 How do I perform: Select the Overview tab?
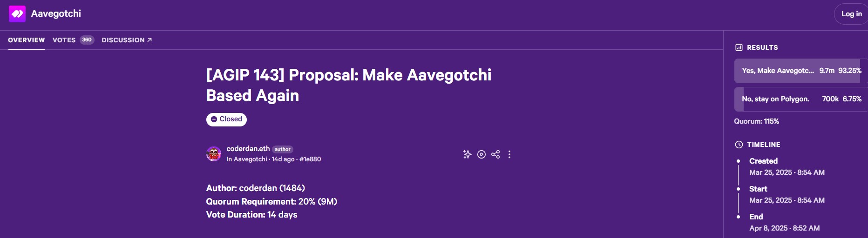(27, 40)
